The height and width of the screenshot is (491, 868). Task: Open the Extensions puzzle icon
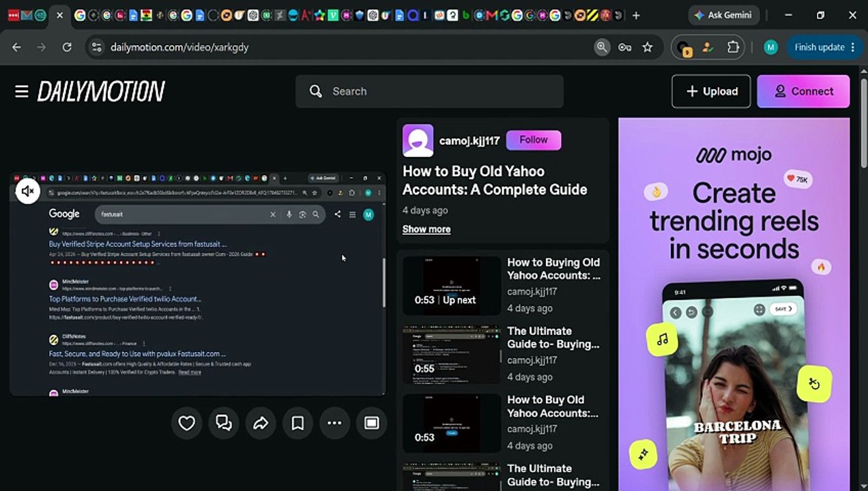[734, 47]
